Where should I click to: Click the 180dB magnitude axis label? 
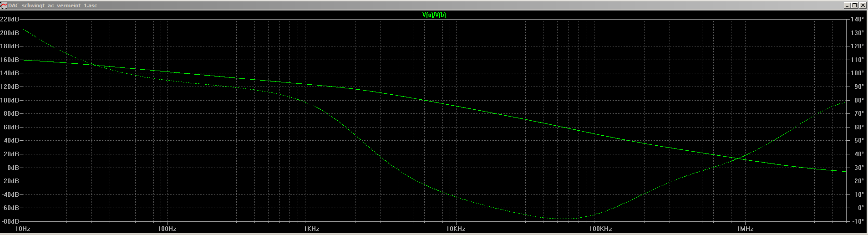coord(10,46)
